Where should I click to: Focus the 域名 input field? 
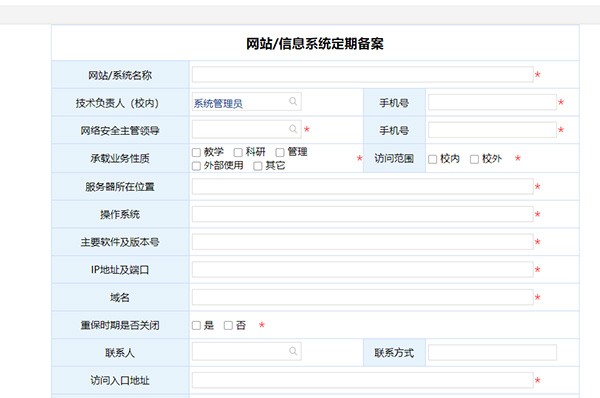point(363,297)
